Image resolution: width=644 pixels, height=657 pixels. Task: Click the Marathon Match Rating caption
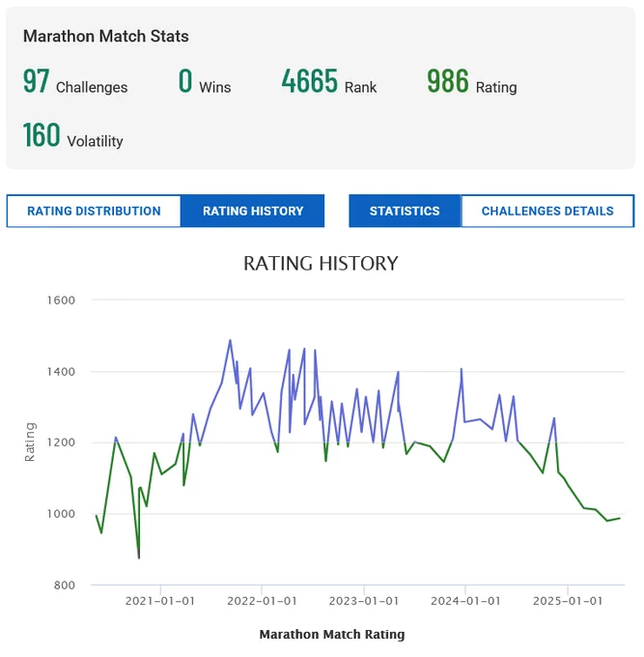click(332, 634)
